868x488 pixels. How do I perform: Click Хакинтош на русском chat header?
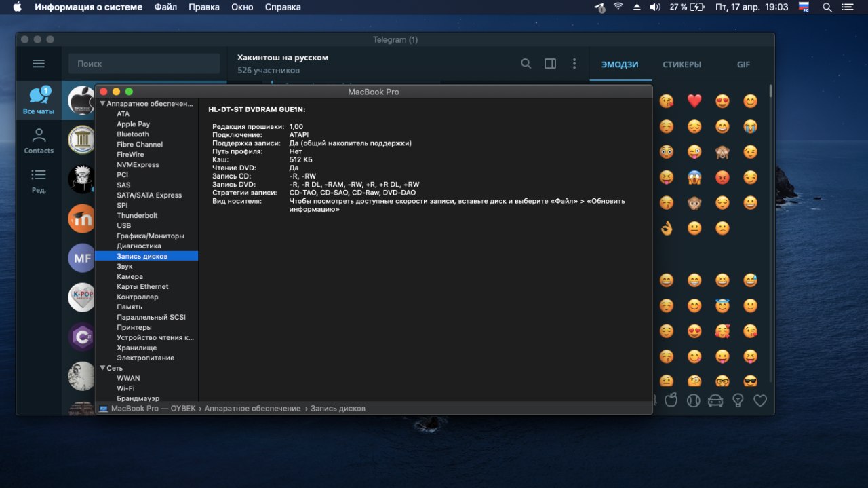tap(283, 58)
